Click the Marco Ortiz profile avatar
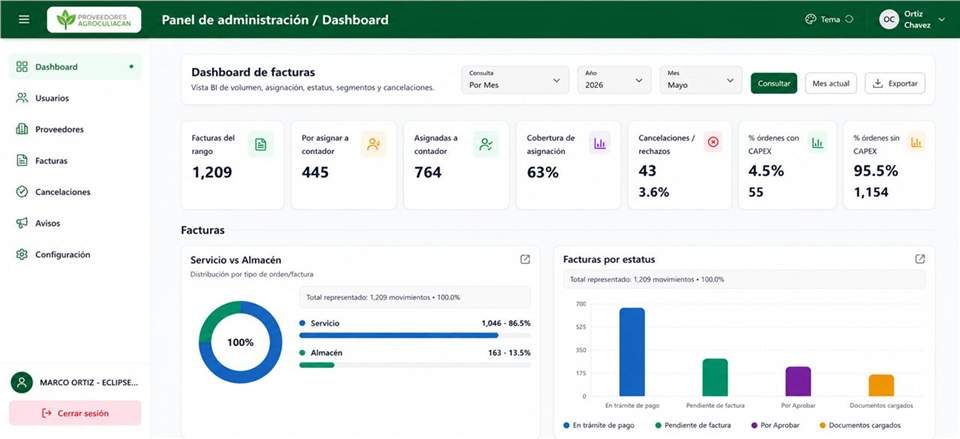Image resolution: width=960 pixels, height=439 pixels. (x=22, y=383)
